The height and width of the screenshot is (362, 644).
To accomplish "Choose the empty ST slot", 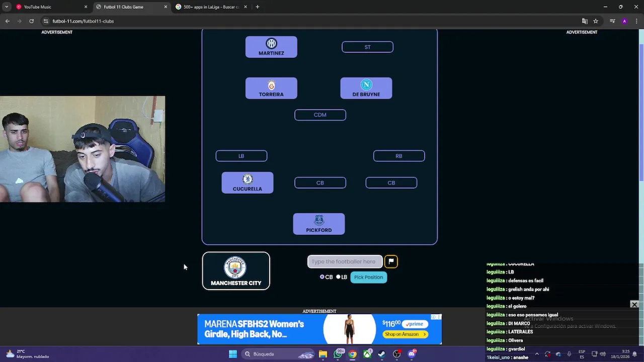I will pos(367,47).
